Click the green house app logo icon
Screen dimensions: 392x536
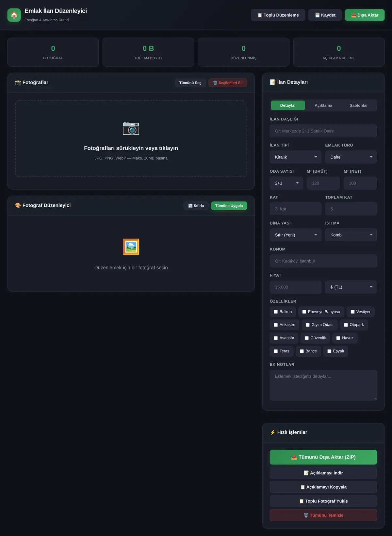14,15
